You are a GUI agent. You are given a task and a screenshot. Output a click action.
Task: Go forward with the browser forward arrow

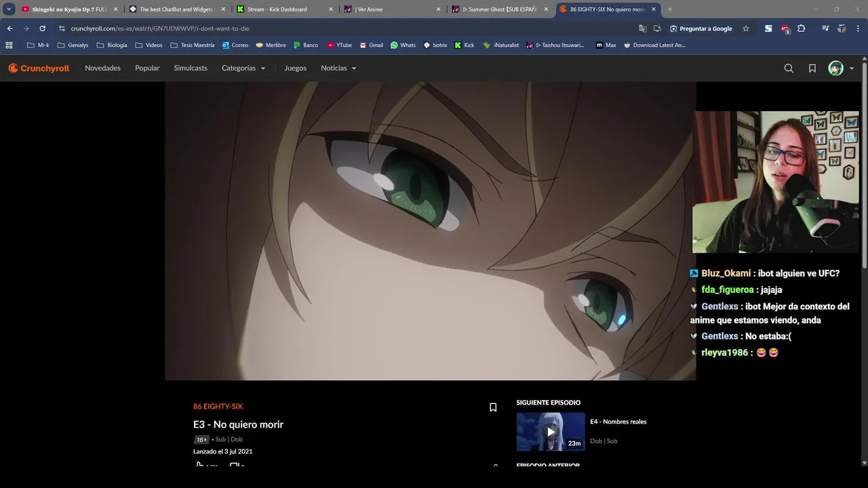pyautogui.click(x=26, y=28)
